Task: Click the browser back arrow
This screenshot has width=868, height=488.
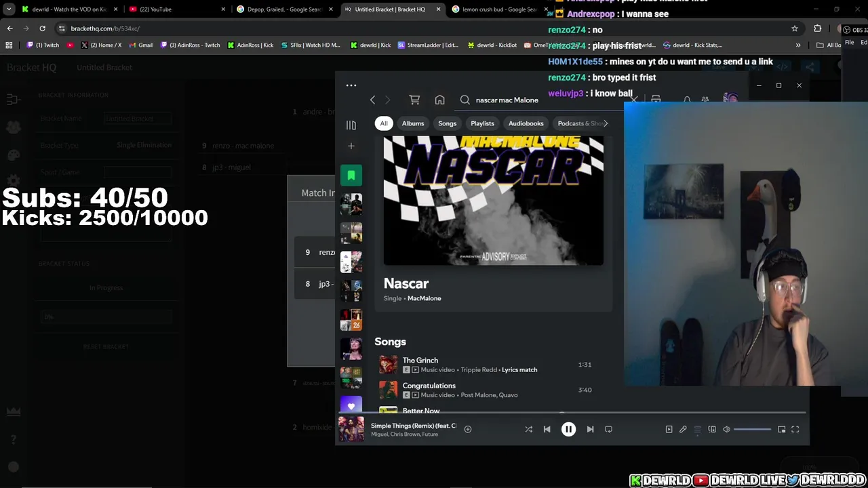Action: click(9, 28)
